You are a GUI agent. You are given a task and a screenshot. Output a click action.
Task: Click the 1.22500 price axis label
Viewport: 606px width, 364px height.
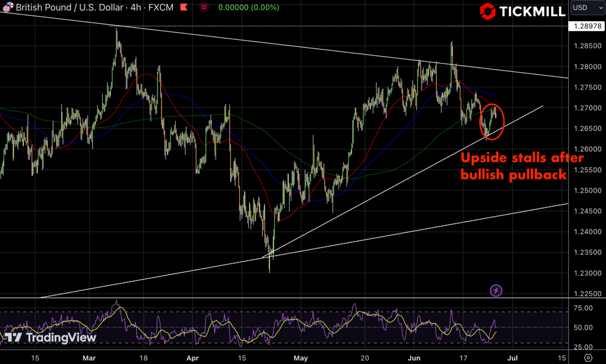(x=588, y=294)
